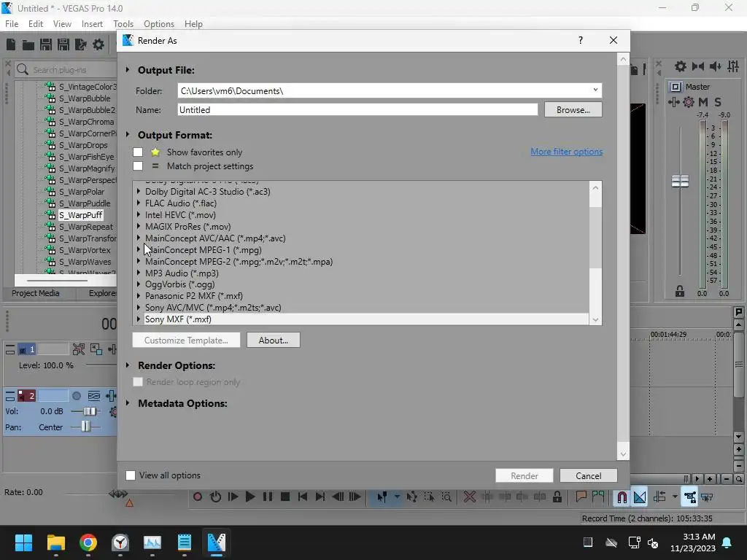This screenshot has height=560, width=747.
Task: Expand MainConcept AVC/AAC format templates
Action: coord(139,238)
